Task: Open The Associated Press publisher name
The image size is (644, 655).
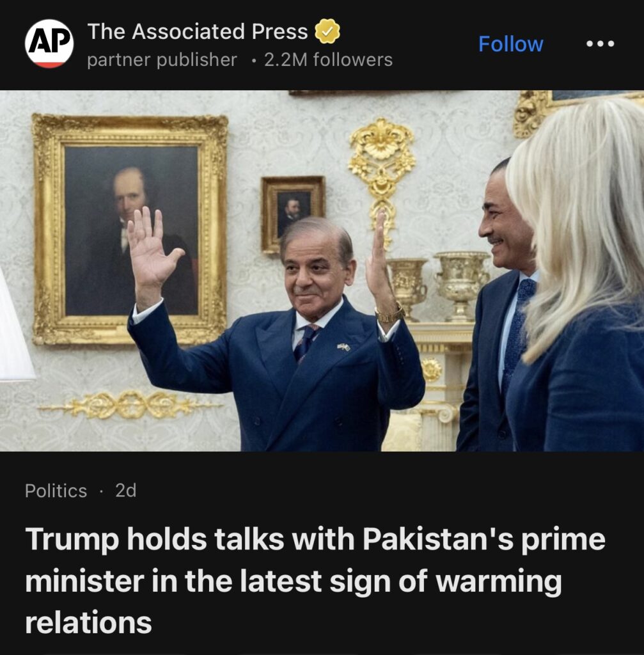Action: [198, 31]
